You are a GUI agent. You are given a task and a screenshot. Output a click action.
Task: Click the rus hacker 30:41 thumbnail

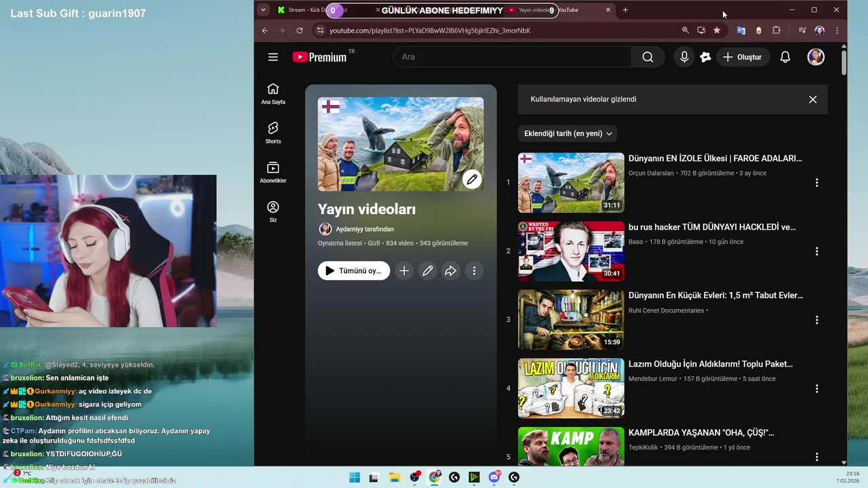coord(571,251)
